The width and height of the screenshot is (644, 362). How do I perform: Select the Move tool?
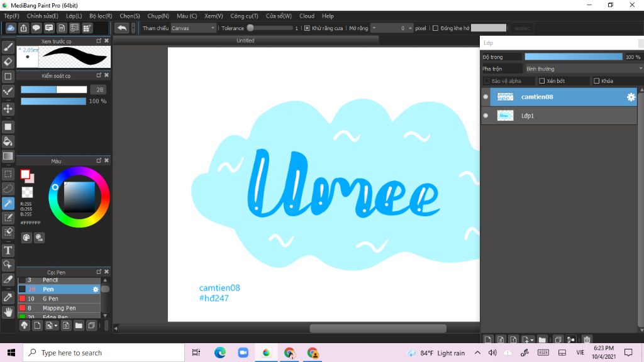pyautogui.click(x=8, y=109)
